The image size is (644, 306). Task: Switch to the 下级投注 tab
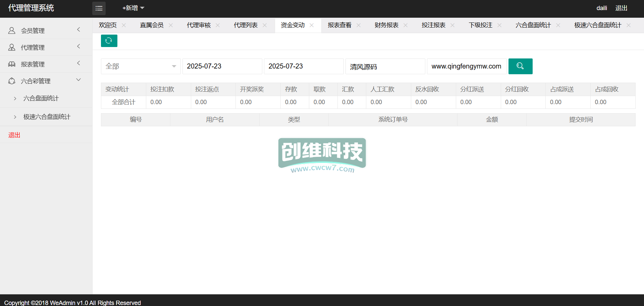pyautogui.click(x=480, y=25)
